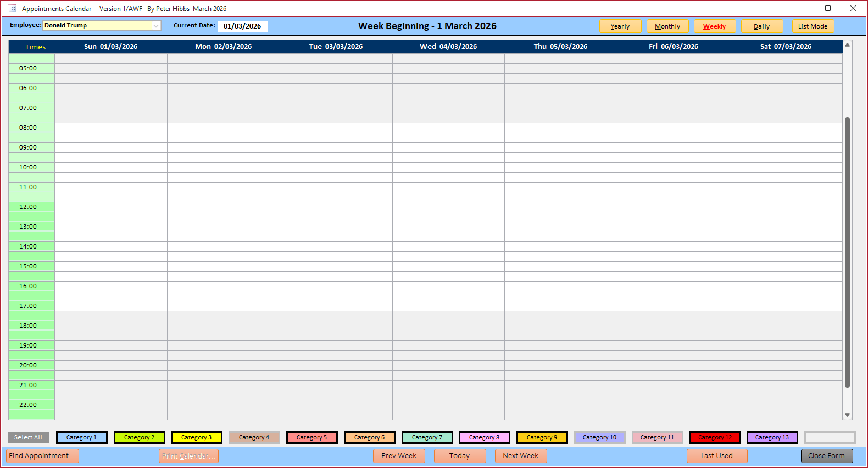Click scrollbar down arrow in calendar grid

point(847,415)
